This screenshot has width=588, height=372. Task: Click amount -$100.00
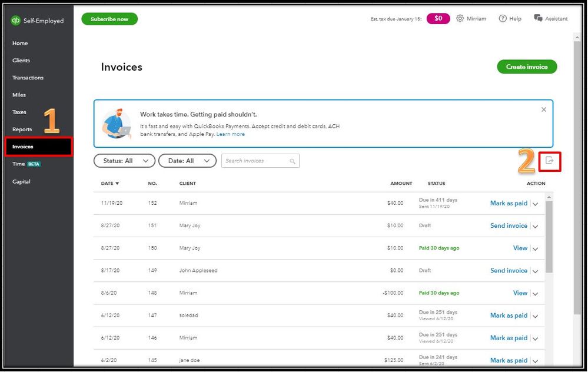[393, 293]
